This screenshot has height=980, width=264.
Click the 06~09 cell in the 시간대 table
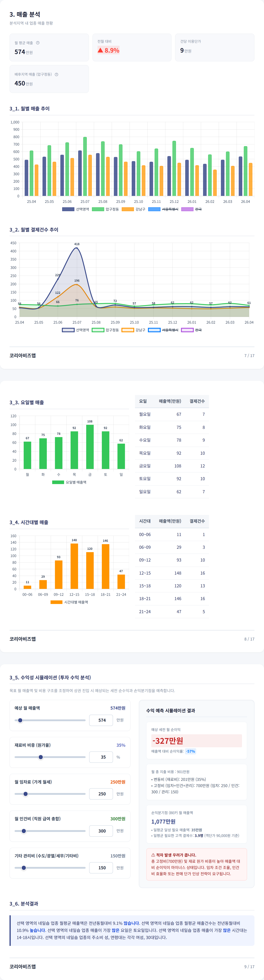(x=145, y=547)
